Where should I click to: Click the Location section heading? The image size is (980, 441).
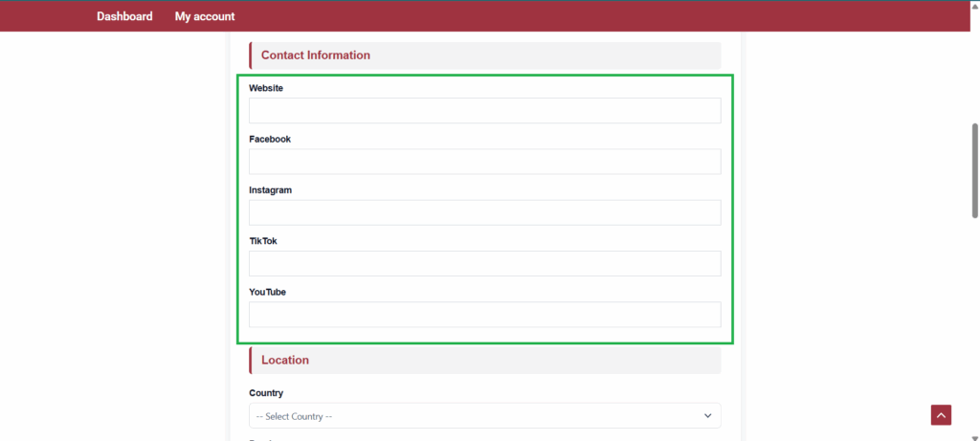[x=285, y=361]
